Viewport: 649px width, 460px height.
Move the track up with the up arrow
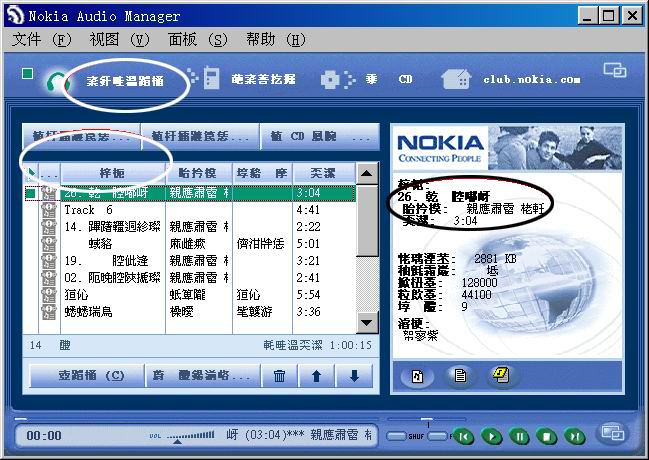tap(316, 376)
